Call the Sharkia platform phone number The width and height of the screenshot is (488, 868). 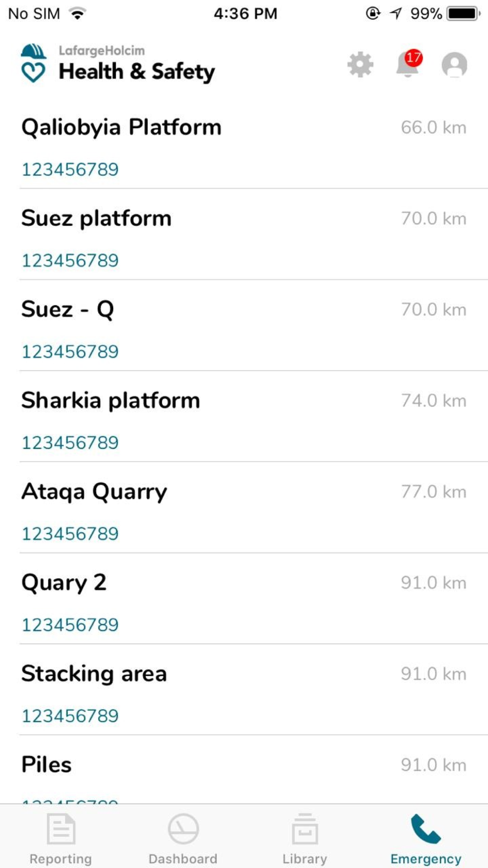click(x=70, y=443)
